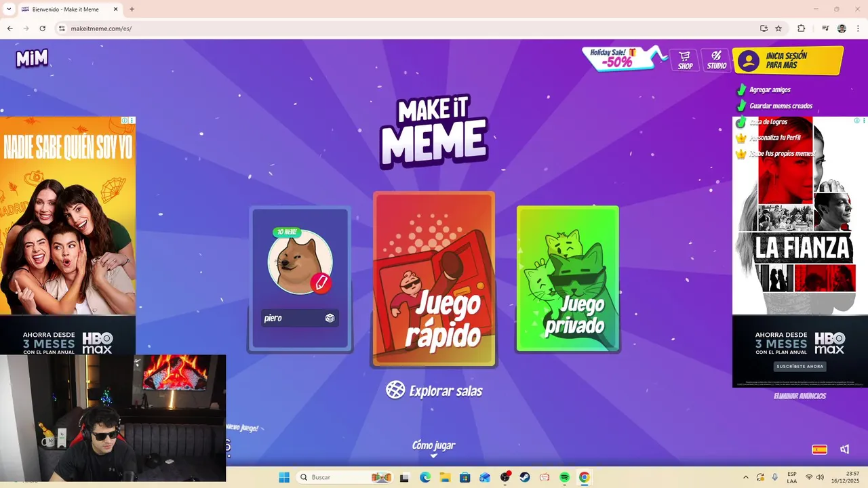Go back in the browser

click(x=9, y=28)
